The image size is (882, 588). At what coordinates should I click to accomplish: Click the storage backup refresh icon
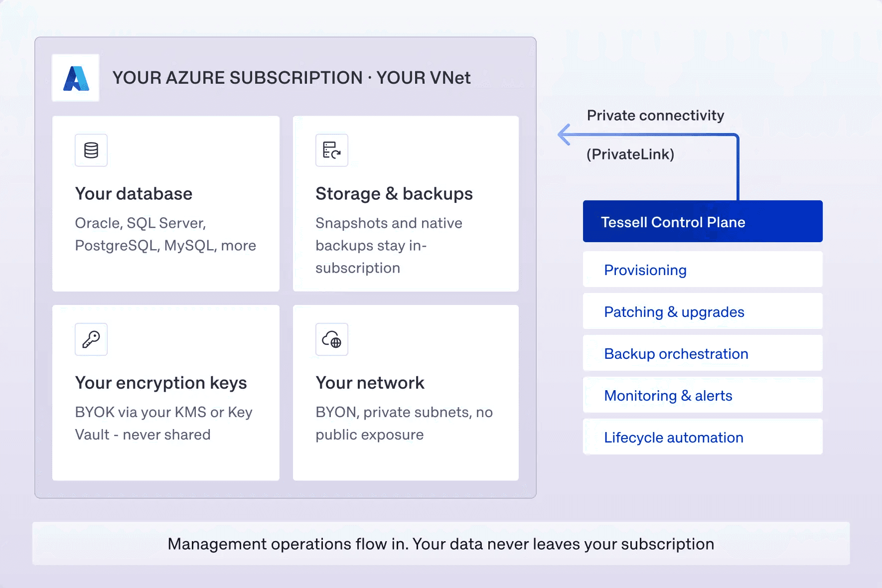point(332,150)
